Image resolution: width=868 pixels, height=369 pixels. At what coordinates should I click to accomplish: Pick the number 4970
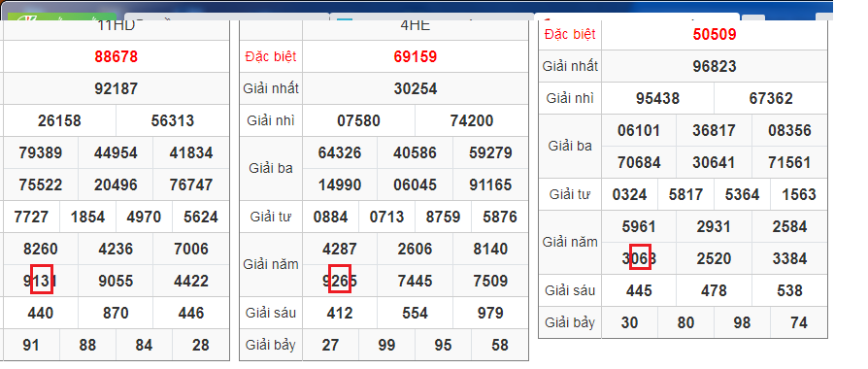[x=144, y=218]
